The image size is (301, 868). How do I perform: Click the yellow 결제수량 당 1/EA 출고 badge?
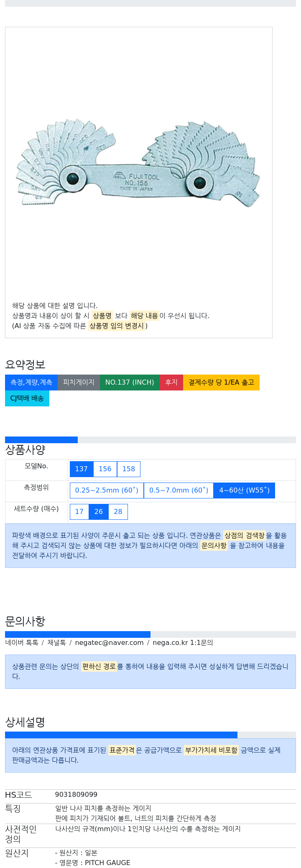(221, 383)
